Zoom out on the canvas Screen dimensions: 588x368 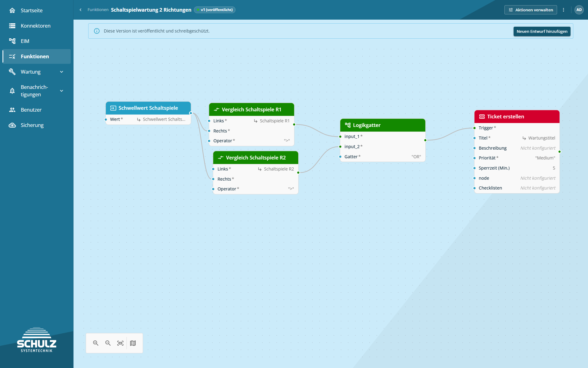click(x=108, y=343)
